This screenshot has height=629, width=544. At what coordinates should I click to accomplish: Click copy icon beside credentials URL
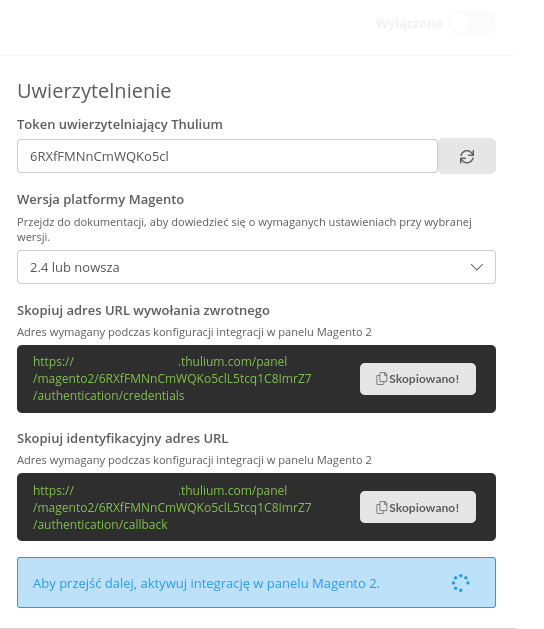pyautogui.click(x=381, y=379)
